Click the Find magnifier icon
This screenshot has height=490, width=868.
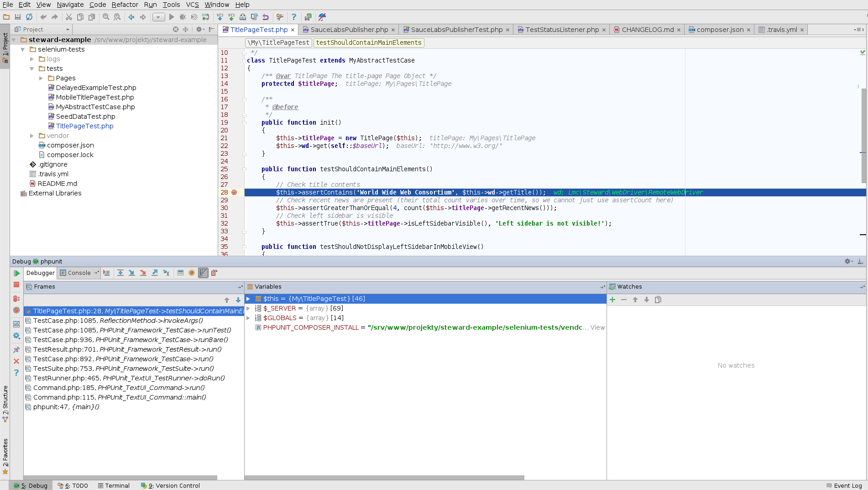point(106,17)
